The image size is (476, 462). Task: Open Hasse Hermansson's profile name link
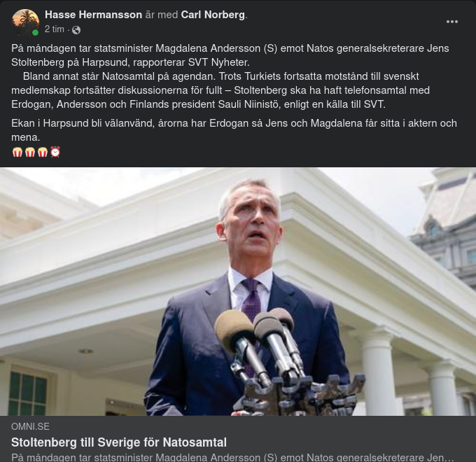click(93, 15)
